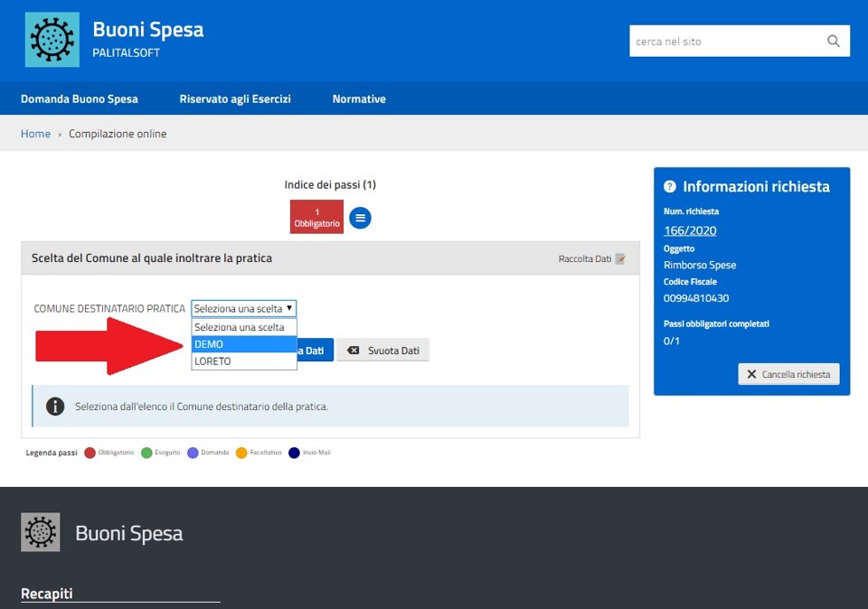Click the info icon in the hint box
The height and width of the screenshot is (609, 868).
55,407
